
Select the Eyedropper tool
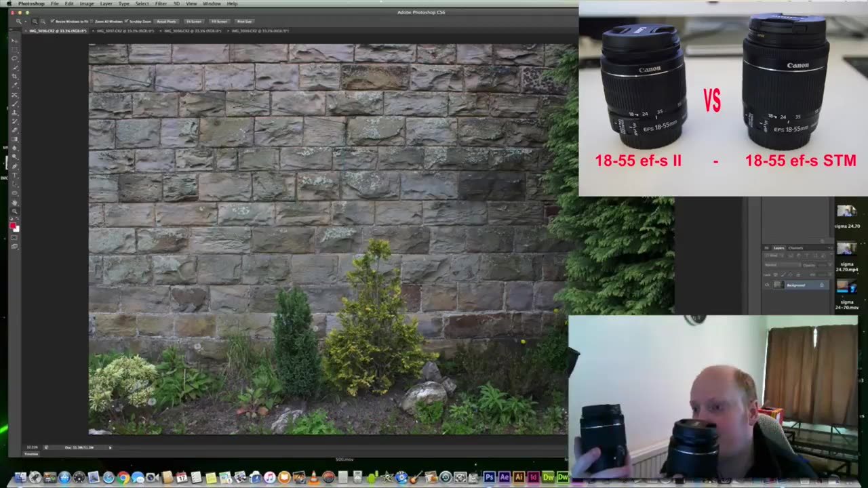click(x=14, y=85)
